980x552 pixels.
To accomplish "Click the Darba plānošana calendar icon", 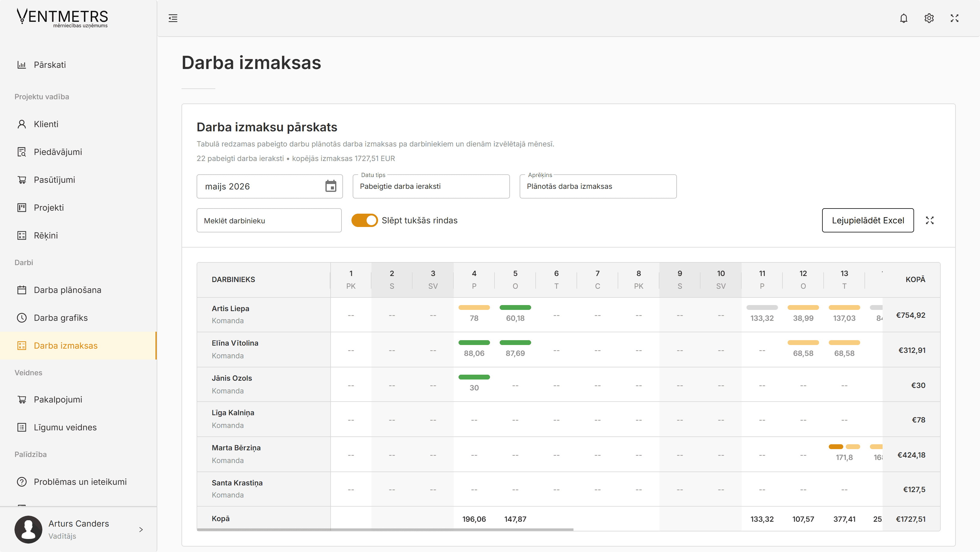I will (22, 290).
